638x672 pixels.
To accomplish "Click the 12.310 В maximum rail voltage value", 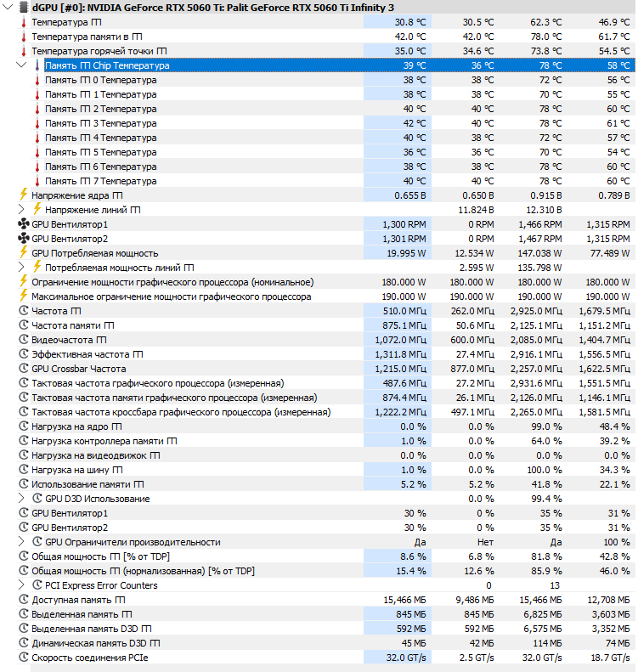I will coord(544,210).
